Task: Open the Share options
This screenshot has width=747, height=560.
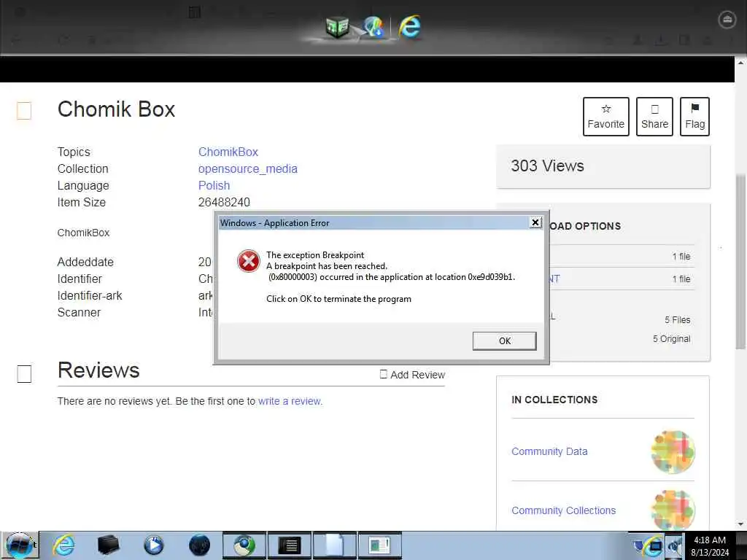Action: point(654,117)
